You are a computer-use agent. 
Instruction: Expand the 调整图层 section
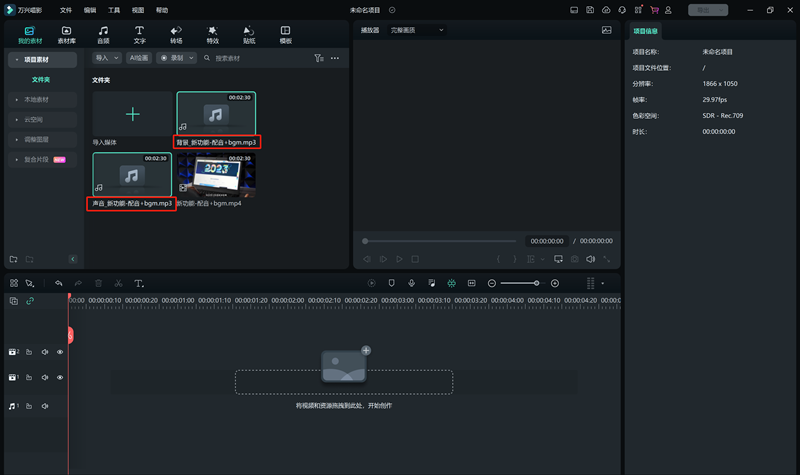pyautogui.click(x=42, y=139)
